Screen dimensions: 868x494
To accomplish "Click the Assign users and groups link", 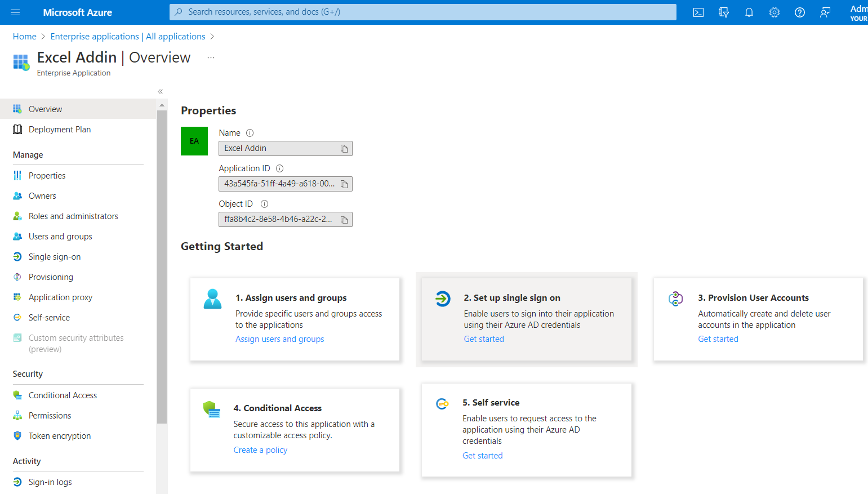I will [279, 339].
